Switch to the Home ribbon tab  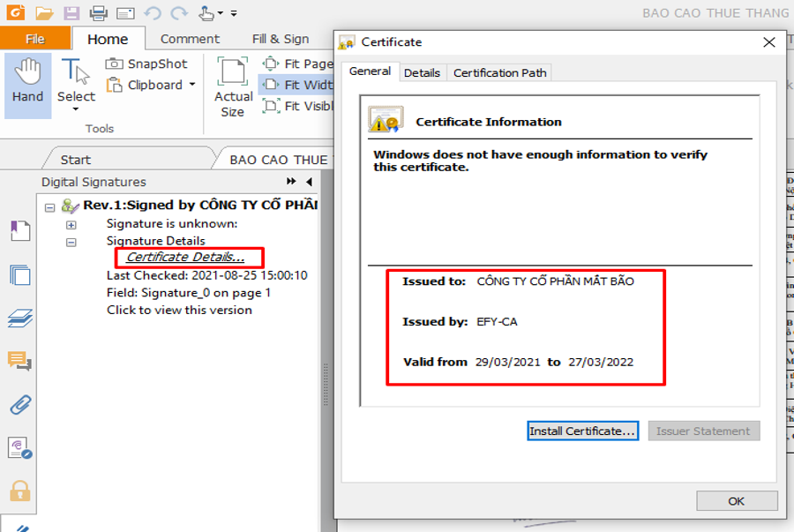108,39
